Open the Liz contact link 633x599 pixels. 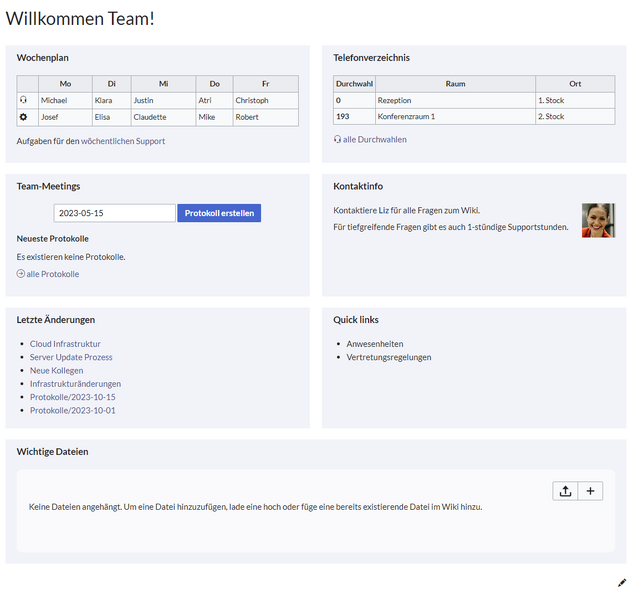coord(383,210)
